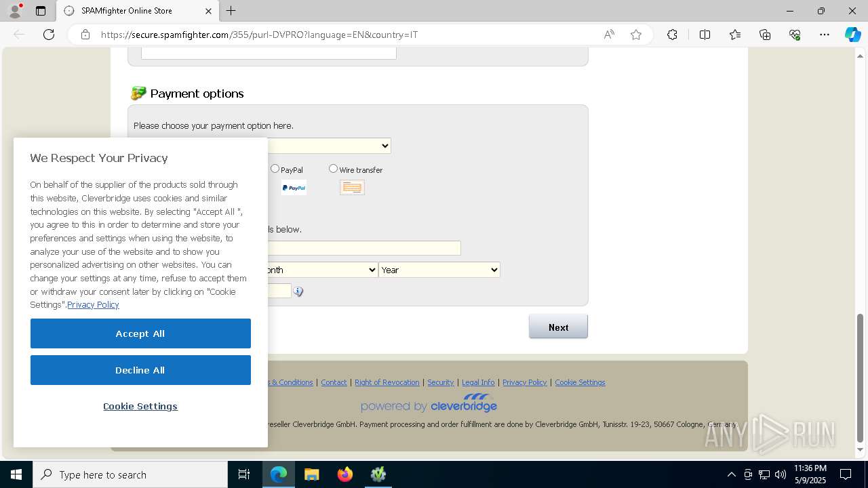Screen dimensions: 868x488
Task: Open Edge Settings and more menu
Action: 825,35
